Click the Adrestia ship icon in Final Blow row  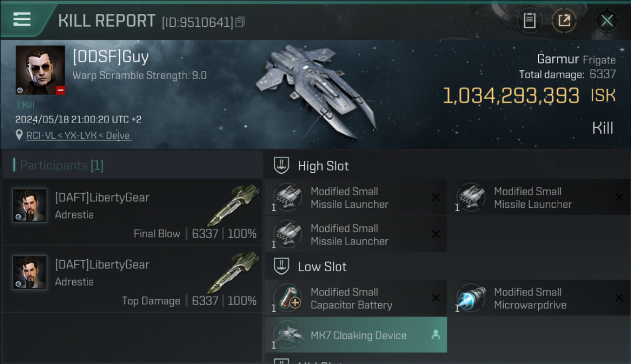click(x=233, y=205)
